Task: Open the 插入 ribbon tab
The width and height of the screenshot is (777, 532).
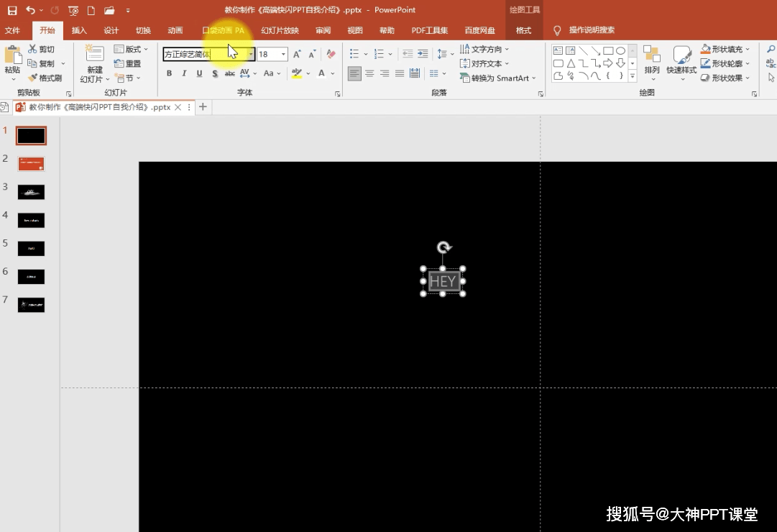Action: coord(79,30)
